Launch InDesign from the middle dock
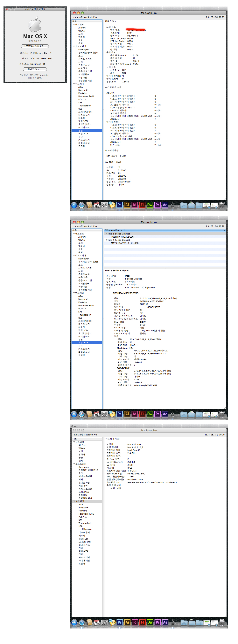Image resolution: width=238 pixels, height=644 pixels. [x=135, y=414]
